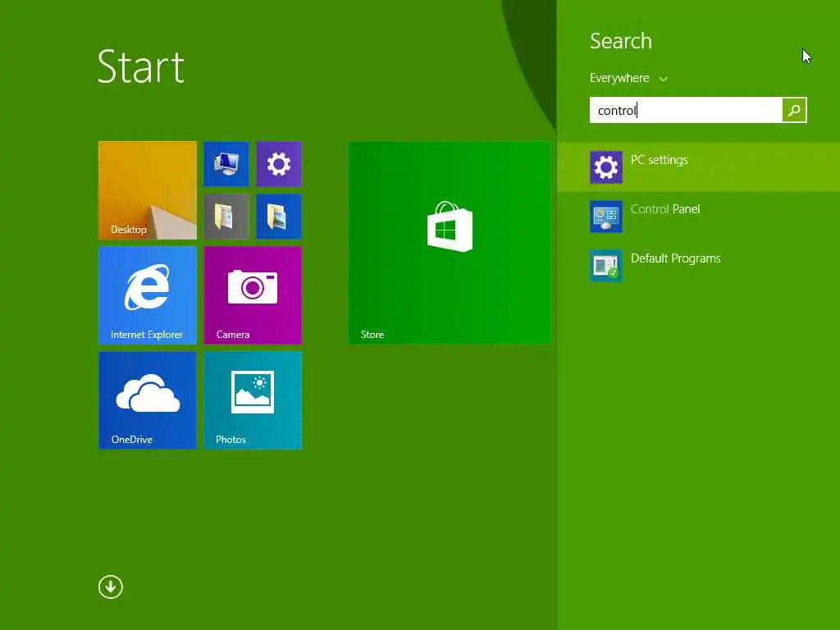Viewport: 840px width, 630px height.
Task: Launch the Camera tile
Action: point(253,295)
